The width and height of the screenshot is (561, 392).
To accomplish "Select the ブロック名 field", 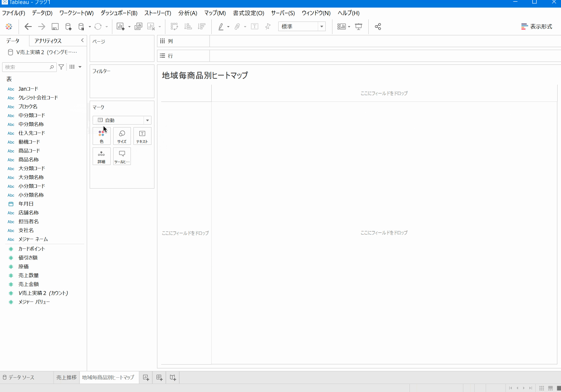I will pos(28,107).
